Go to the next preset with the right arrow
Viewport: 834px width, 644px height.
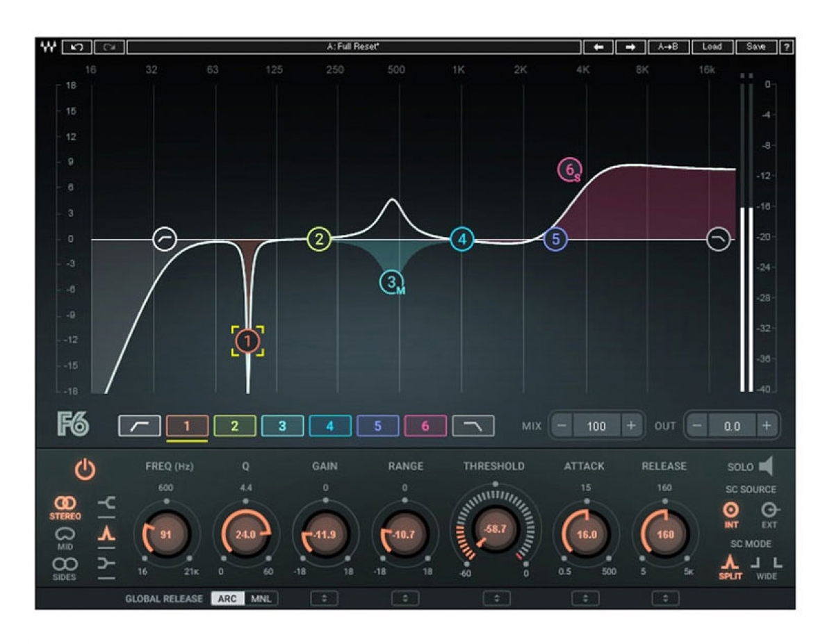point(630,47)
